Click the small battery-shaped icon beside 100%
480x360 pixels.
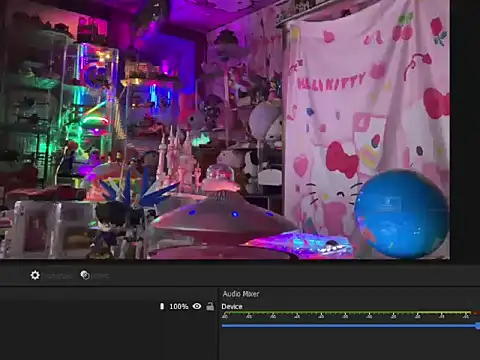[162, 306]
